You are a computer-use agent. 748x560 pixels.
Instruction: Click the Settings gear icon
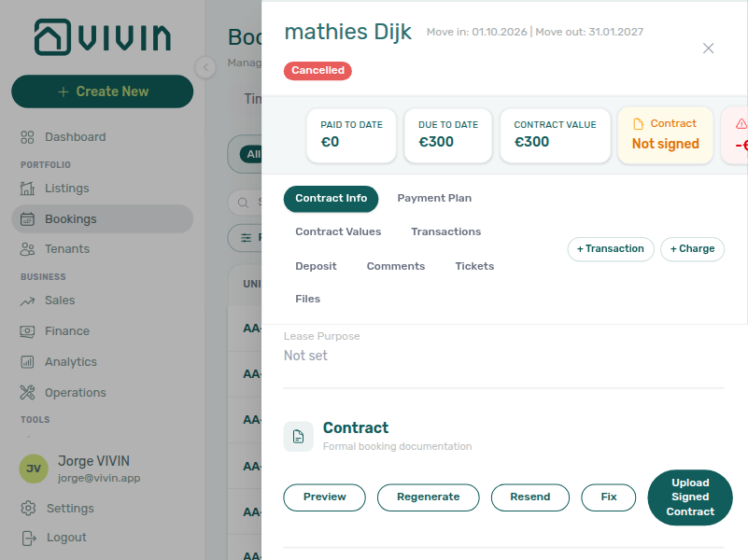(x=28, y=508)
